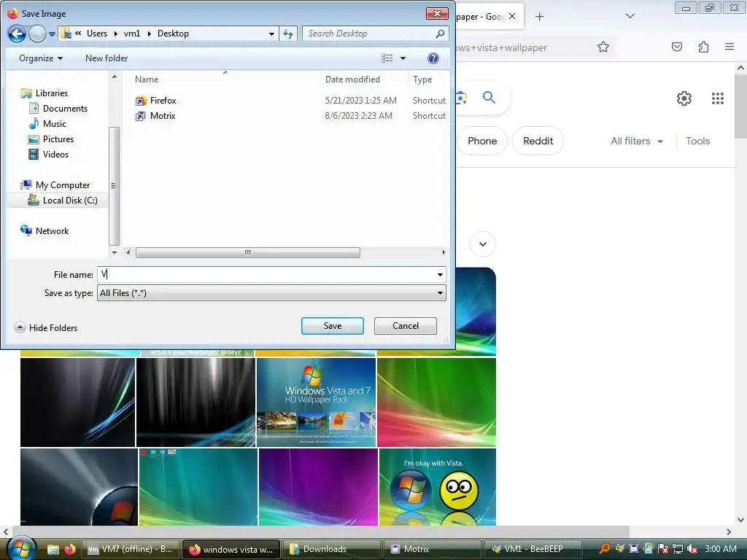Screen dimensions: 747x560
Task: Open dialog help via question mark icon
Action: (x=433, y=58)
